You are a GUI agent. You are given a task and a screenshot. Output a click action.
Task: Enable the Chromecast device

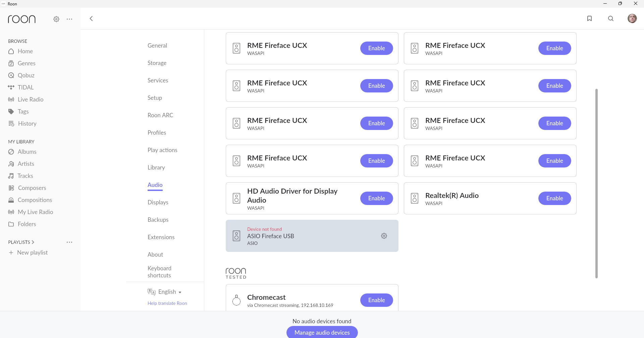pos(376,300)
